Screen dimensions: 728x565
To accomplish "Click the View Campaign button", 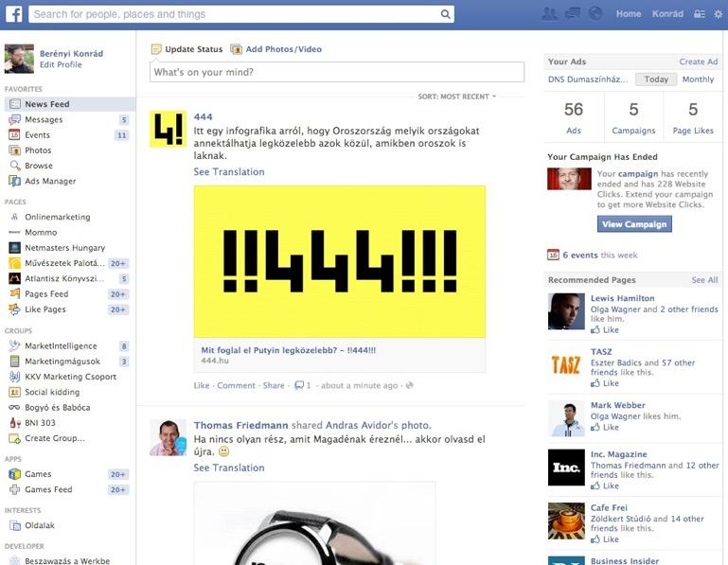I will tap(634, 224).
